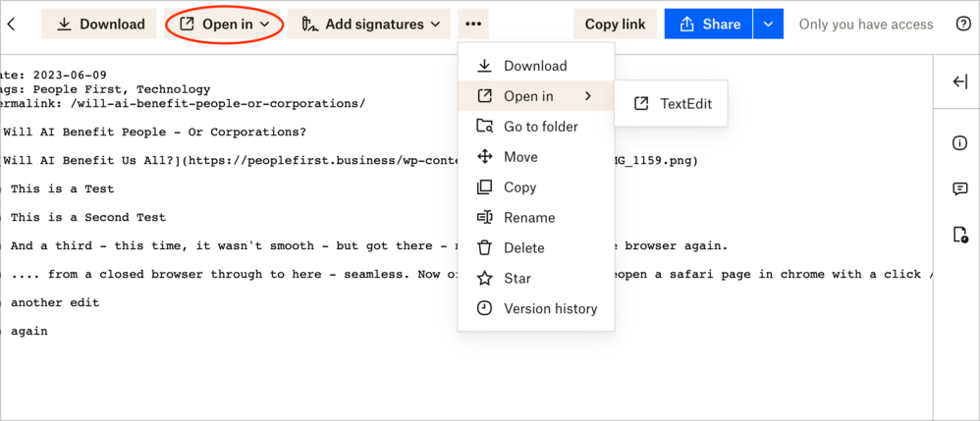Select Download in the context menu
Screen dimensions: 980x421
pyautogui.click(x=536, y=66)
